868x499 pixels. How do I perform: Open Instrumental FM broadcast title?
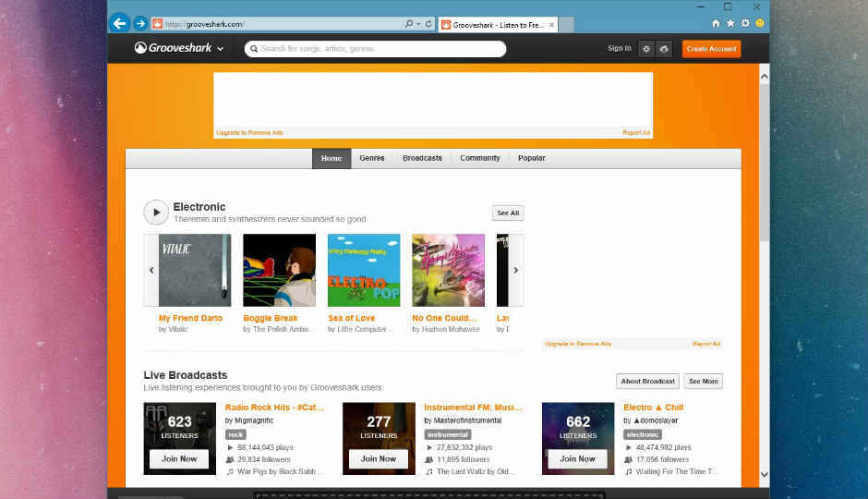[474, 408]
